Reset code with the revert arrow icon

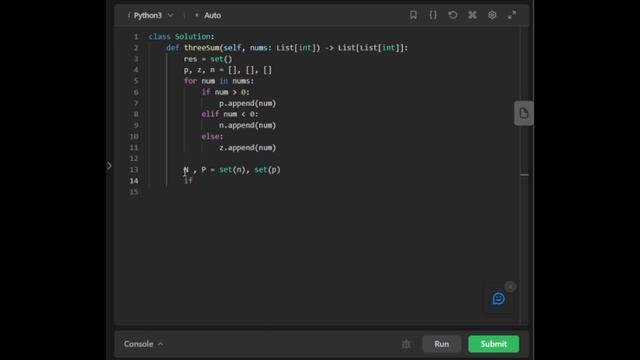click(453, 15)
